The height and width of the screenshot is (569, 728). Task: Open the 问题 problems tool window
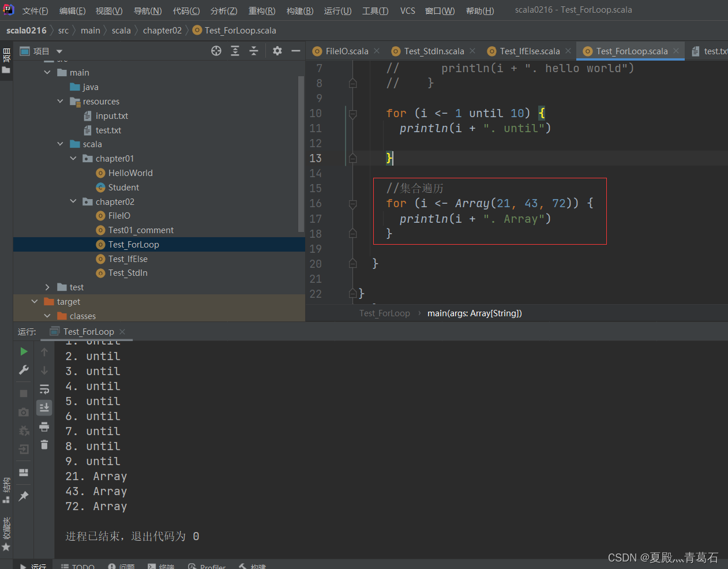121,567
